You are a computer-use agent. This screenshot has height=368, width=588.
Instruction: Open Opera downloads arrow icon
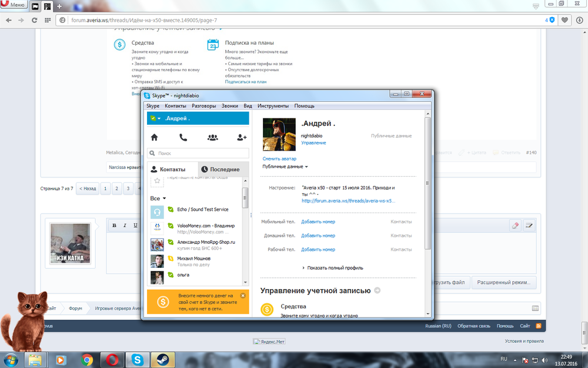(x=579, y=20)
